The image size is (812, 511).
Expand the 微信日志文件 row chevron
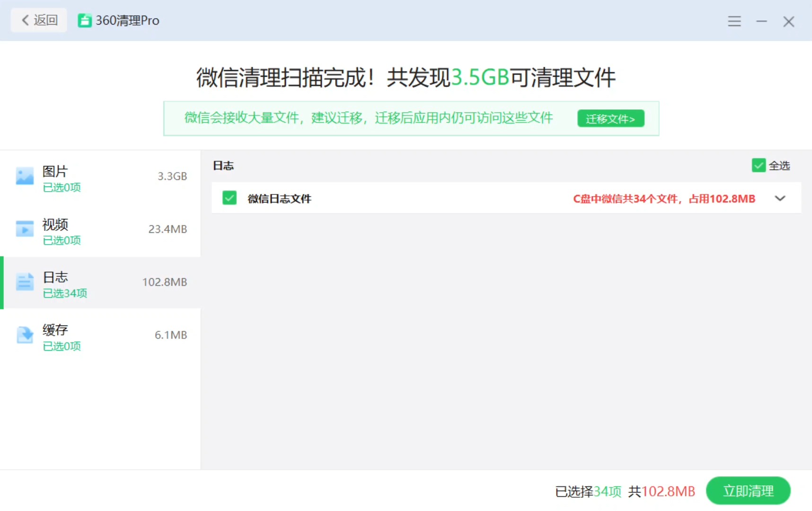pos(780,199)
